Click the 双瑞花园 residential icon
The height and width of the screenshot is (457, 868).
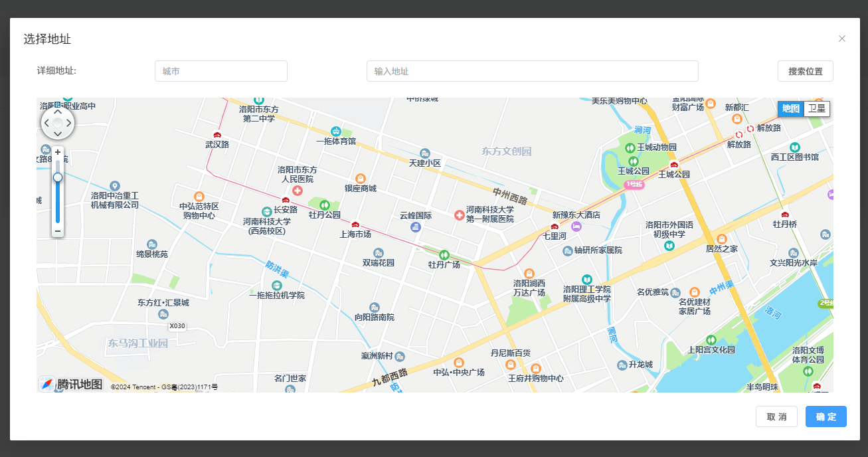click(379, 252)
